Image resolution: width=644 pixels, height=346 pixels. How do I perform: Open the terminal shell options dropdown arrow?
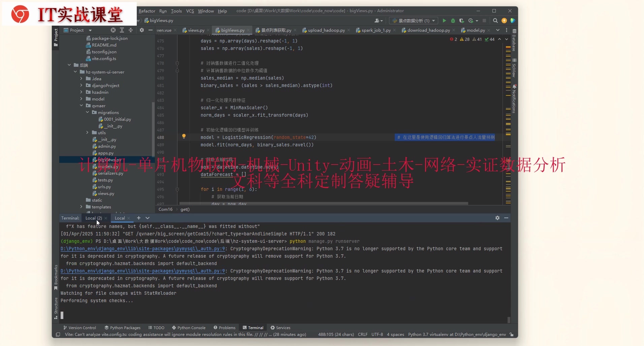click(148, 218)
